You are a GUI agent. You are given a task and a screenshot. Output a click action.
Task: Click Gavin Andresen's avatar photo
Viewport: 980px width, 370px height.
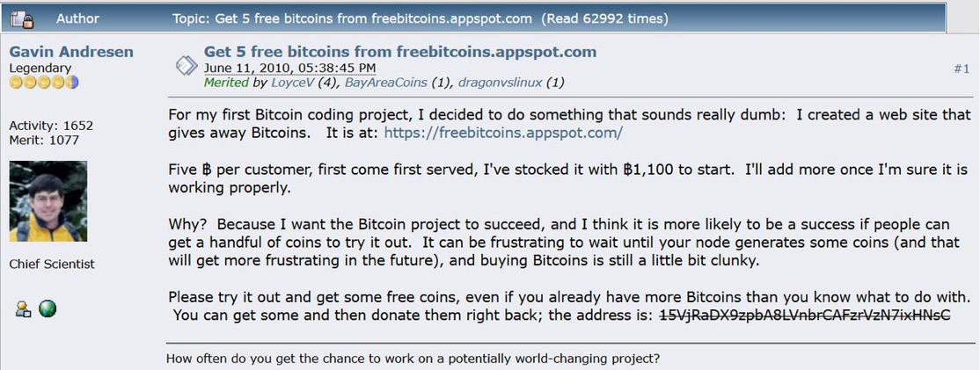(x=48, y=201)
